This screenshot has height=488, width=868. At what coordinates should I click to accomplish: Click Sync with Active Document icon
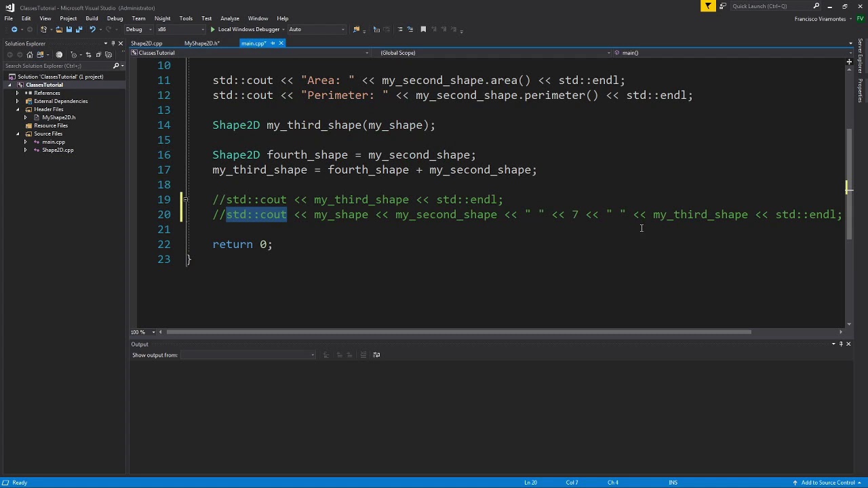tap(88, 55)
